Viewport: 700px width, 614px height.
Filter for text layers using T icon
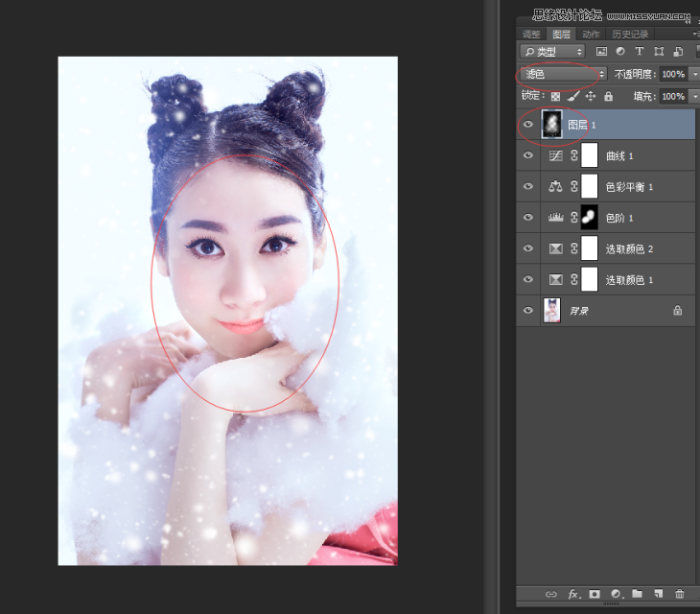pyautogui.click(x=640, y=52)
